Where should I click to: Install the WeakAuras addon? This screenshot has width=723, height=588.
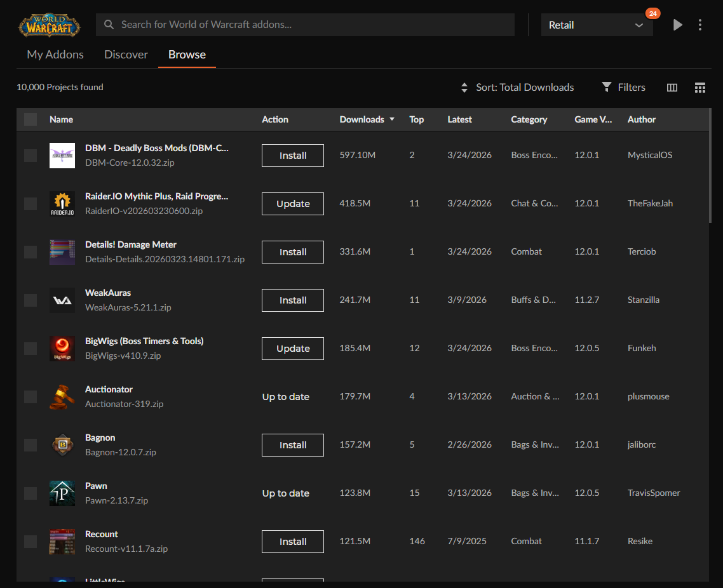(x=293, y=300)
